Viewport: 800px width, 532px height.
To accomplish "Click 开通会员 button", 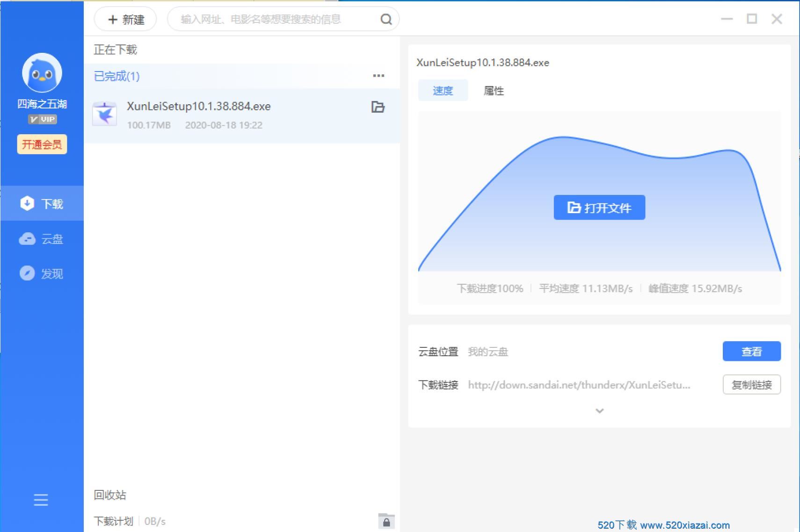I will pos(42,144).
